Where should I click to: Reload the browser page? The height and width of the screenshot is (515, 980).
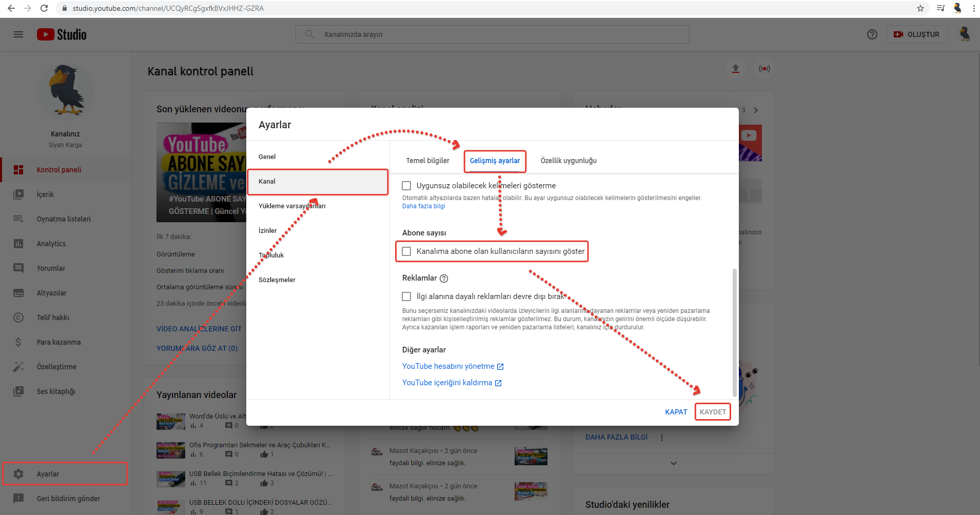(44, 8)
